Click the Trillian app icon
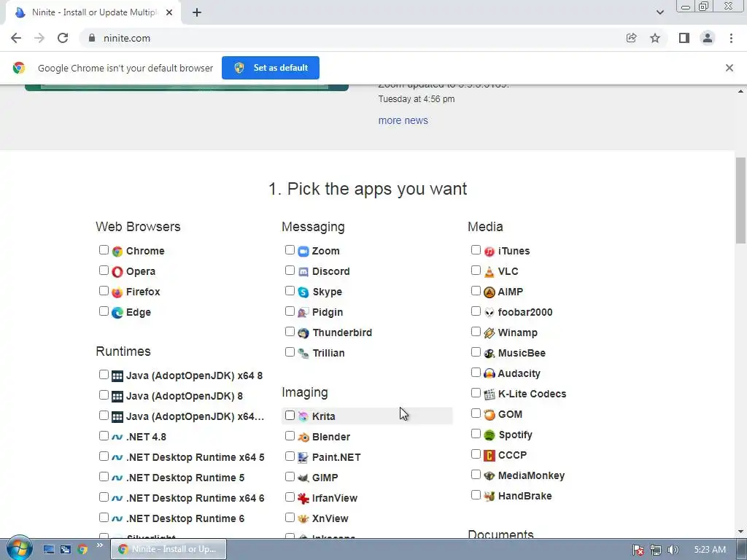Viewport: 747px width, 560px height. tap(303, 354)
